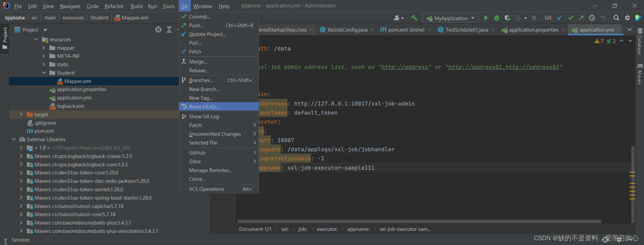Click the editor horizontal scrollbar
The image size is (644, 245).
pyautogui.click(x=419, y=221)
